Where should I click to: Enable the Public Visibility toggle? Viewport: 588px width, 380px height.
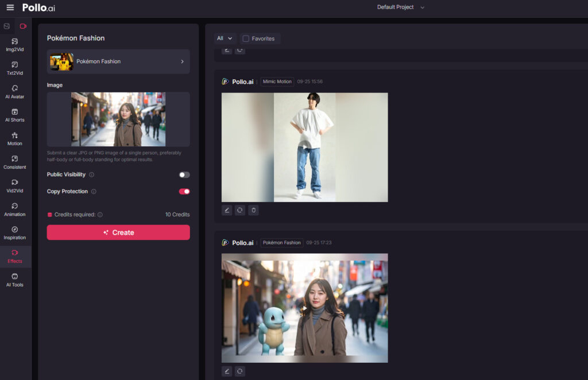(x=184, y=175)
